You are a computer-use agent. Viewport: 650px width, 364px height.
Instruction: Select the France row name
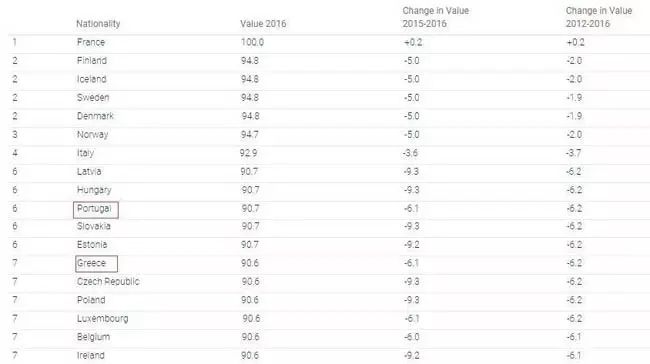tap(91, 42)
